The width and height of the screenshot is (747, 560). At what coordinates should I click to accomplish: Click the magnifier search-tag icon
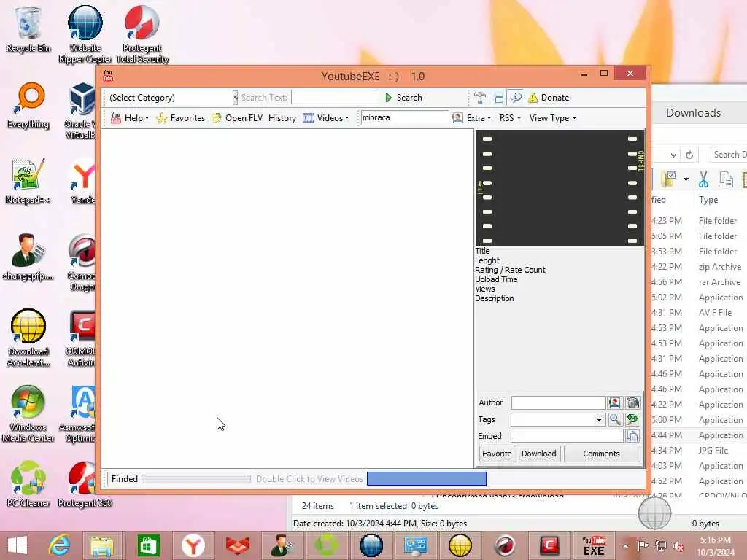click(614, 419)
